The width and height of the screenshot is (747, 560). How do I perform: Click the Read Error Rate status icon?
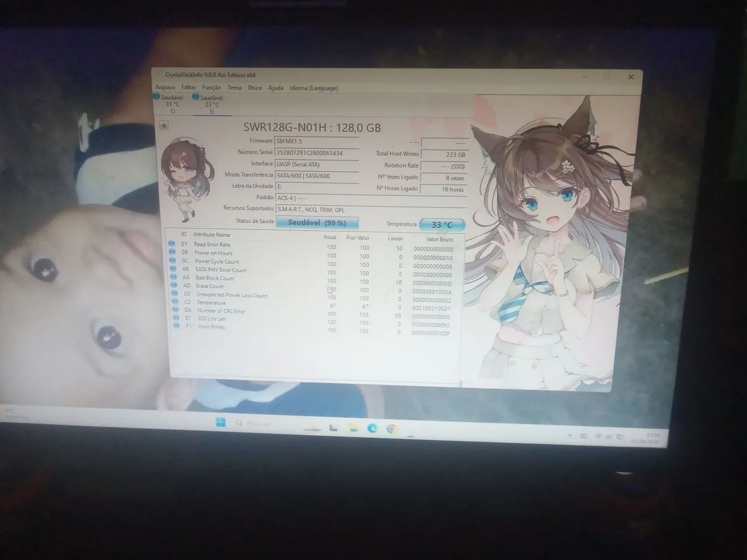pyautogui.click(x=172, y=244)
